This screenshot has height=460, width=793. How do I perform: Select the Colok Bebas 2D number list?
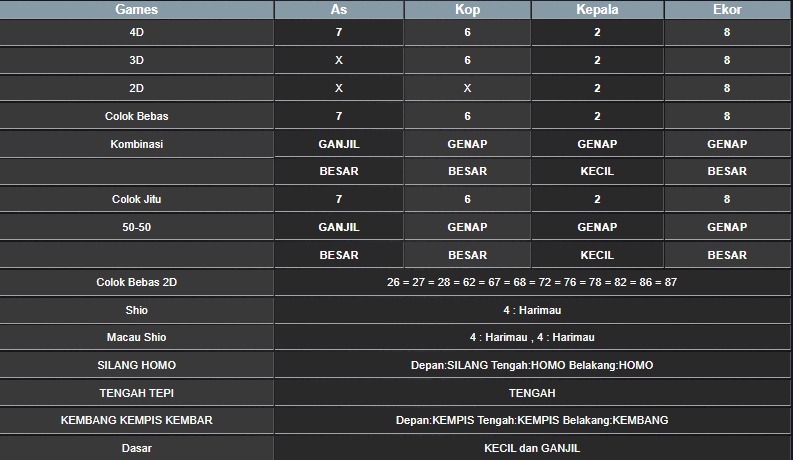click(x=532, y=282)
